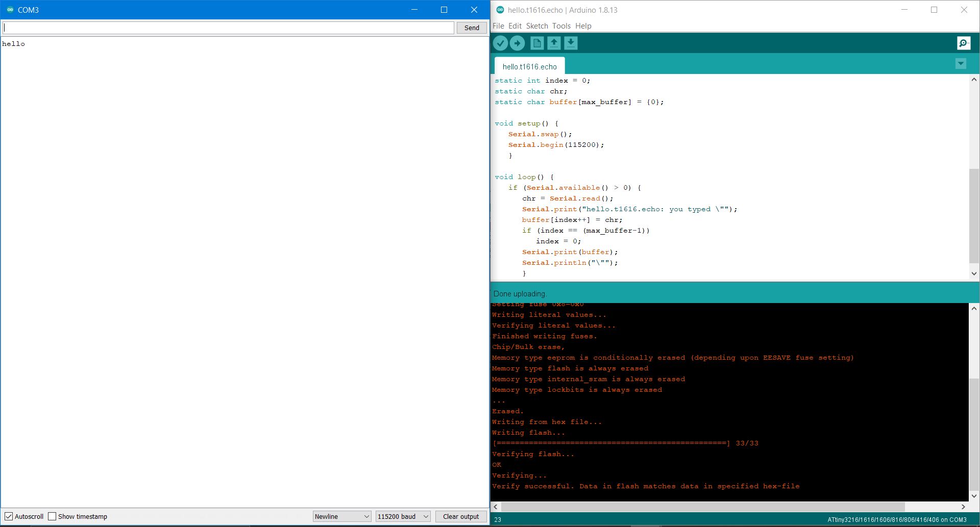Click the 'Serial.swap();' code line
The height and width of the screenshot is (527, 980).
(540, 134)
